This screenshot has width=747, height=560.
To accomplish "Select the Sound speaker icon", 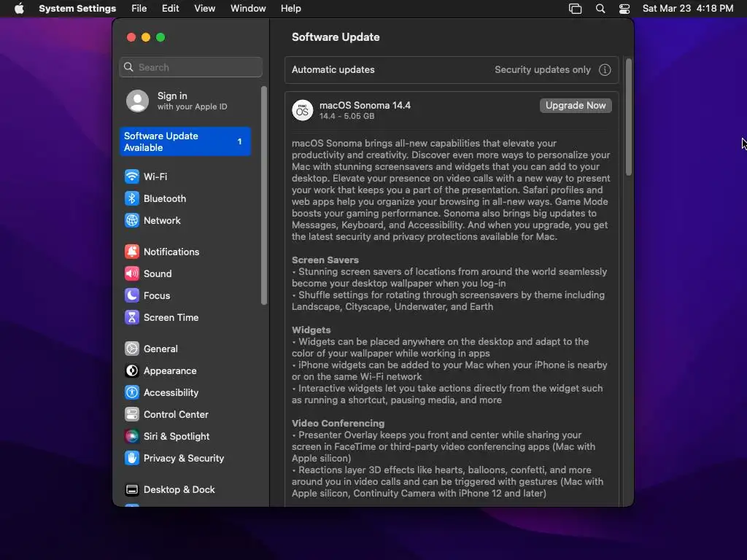I will click(132, 274).
